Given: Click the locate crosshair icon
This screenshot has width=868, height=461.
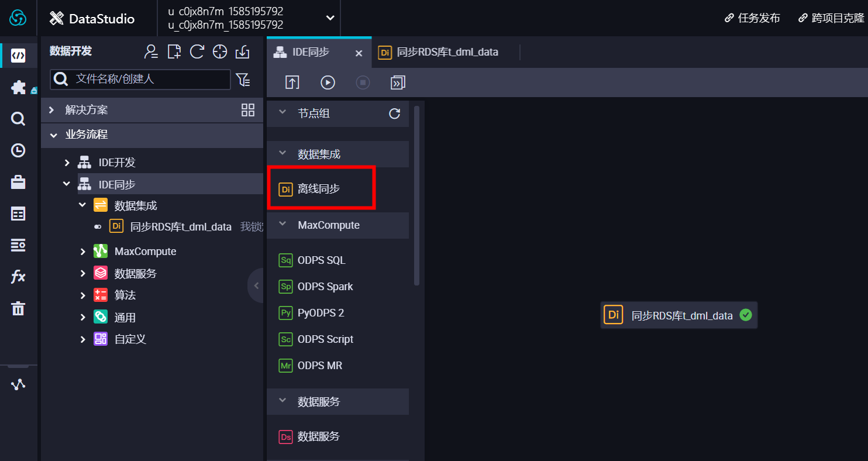Looking at the screenshot, I should coord(220,51).
